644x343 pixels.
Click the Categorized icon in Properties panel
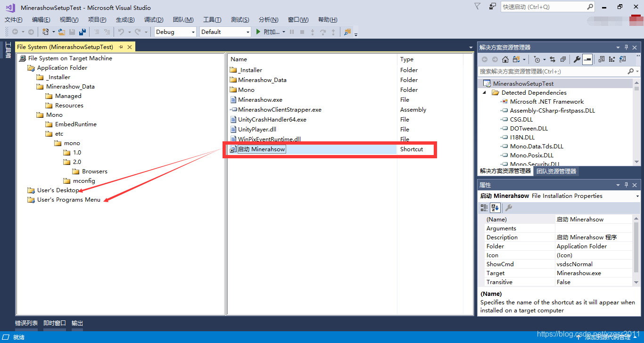[x=484, y=208]
